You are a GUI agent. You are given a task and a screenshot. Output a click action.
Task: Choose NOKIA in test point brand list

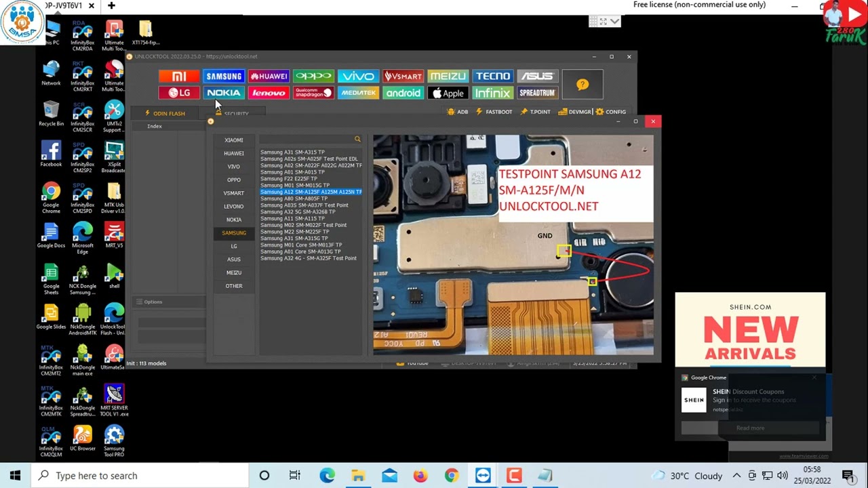point(234,220)
